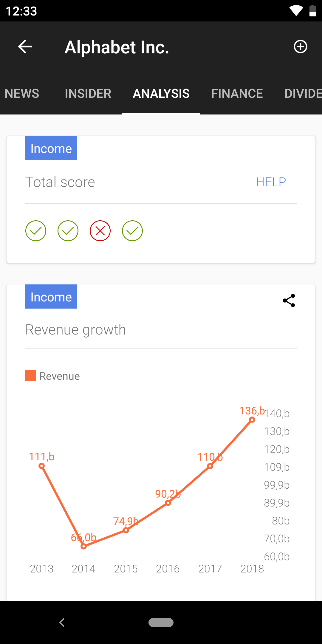Tap the Total score heading
The width and height of the screenshot is (322, 644).
point(60,182)
